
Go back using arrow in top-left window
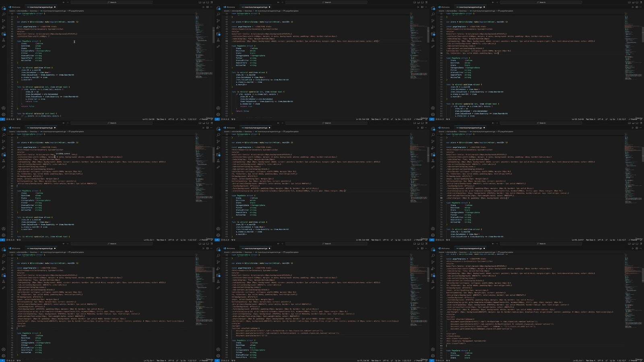tap(64, 2)
